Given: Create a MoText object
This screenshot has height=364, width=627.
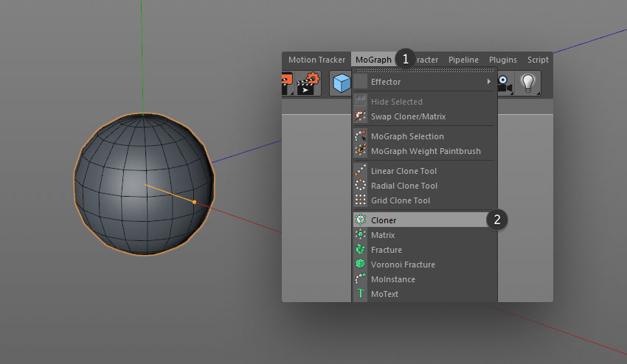Looking at the screenshot, I should point(424,294).
